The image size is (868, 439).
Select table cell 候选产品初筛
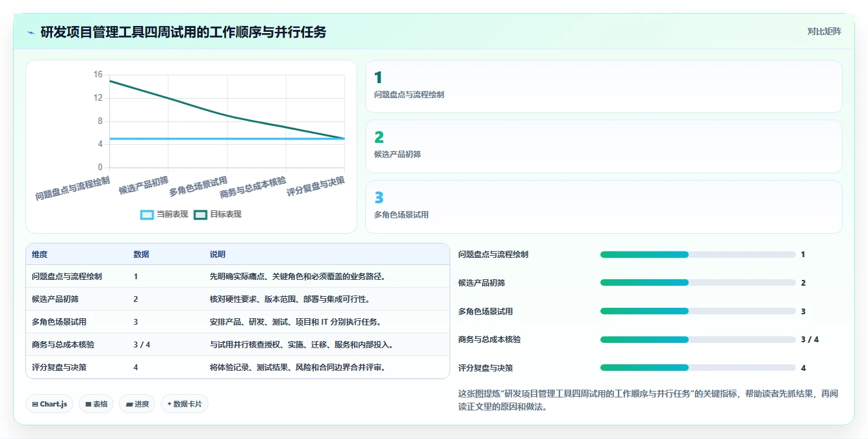(55, 299)
